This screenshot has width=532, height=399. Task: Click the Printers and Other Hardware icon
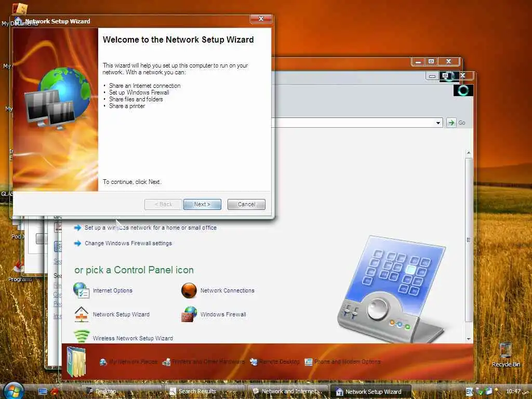tap(166, 362)
